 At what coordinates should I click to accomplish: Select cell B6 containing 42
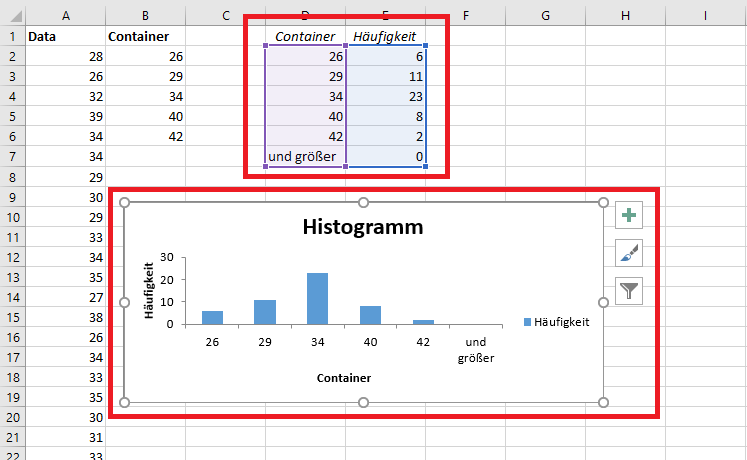pyautogui.click(x=145, y=137)
